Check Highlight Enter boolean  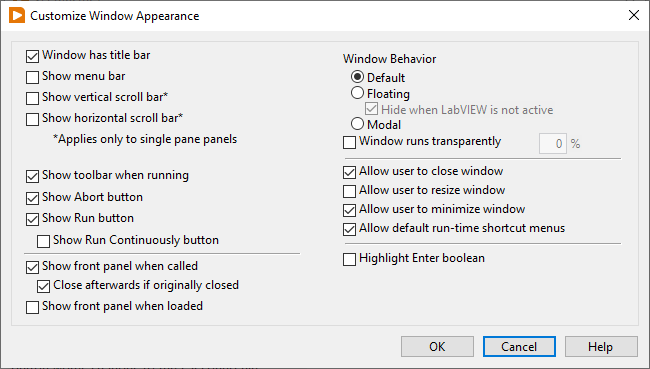[349, 259]
